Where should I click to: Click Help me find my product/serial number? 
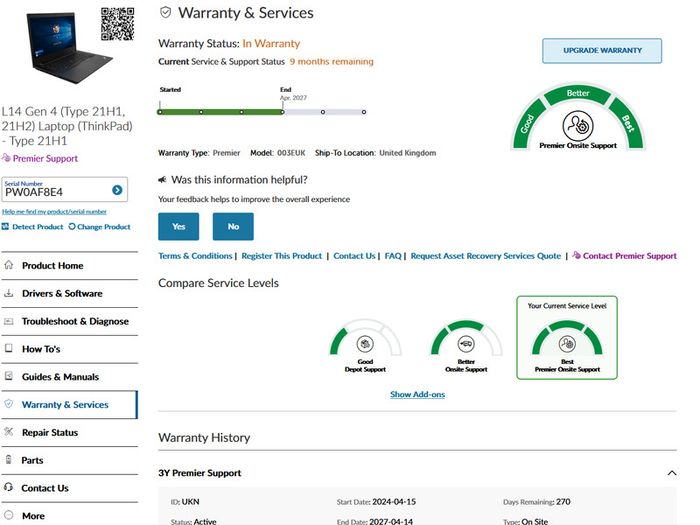coord(54,211)
